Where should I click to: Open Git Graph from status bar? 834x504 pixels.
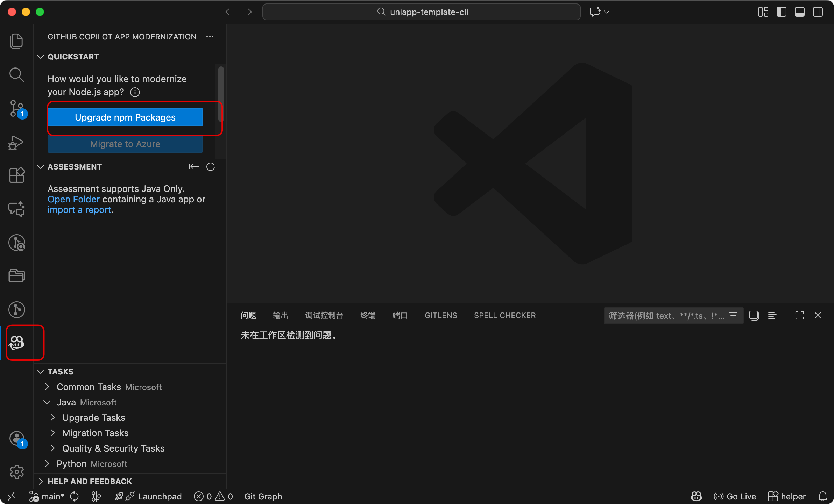pyautogui.click(x=263, y=496)
